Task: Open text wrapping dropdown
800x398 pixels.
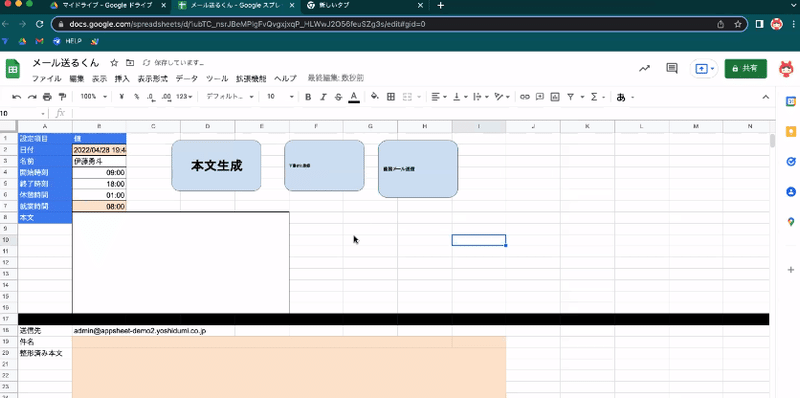Action: pyautogui.click(x=481, y=97)
